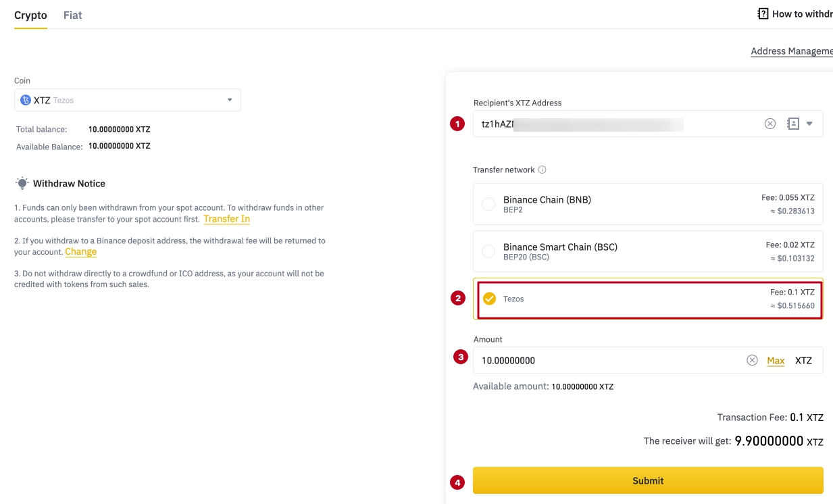Clear the recipient address field
This screenshot has width=833, height=504.
770,124
